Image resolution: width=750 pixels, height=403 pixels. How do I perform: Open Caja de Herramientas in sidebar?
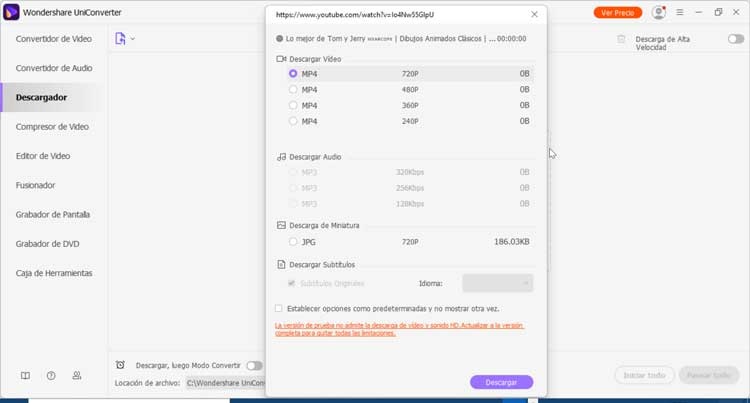(x=54, y=273)
